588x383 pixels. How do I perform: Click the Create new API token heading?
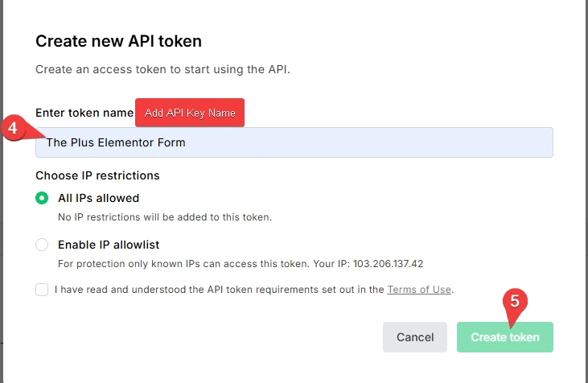click(118, 41)
